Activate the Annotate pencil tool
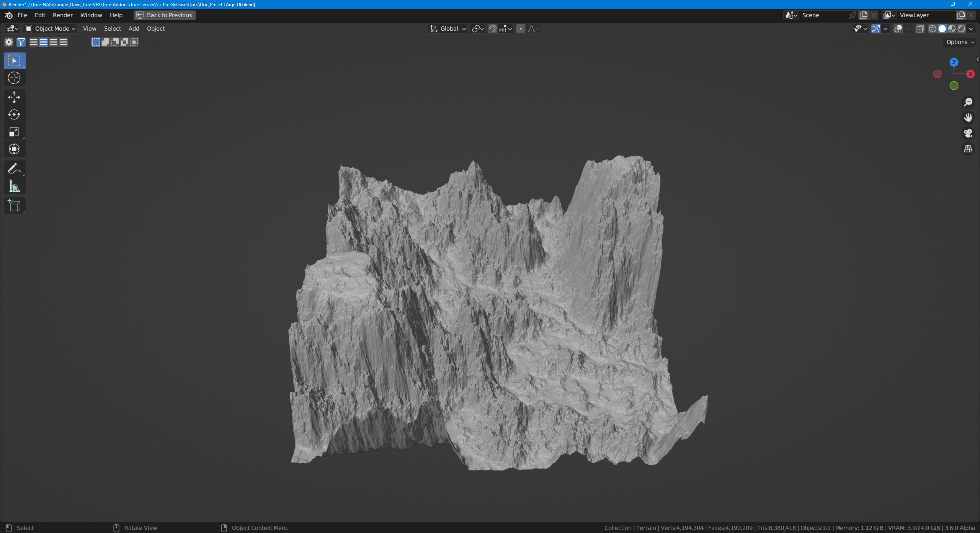This screenshot has height=533, width=980. 14,168
